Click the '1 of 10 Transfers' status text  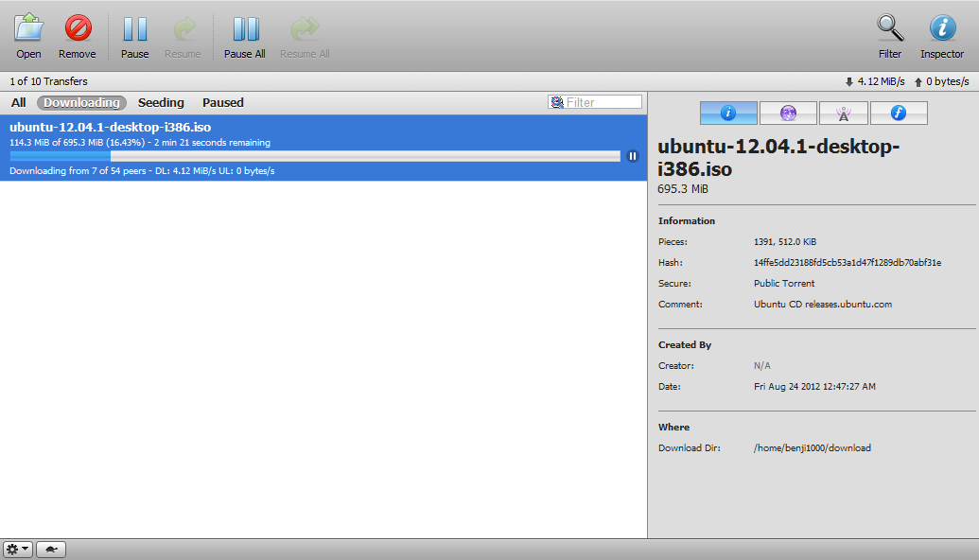pyautogui.click(x=48, y=81)
